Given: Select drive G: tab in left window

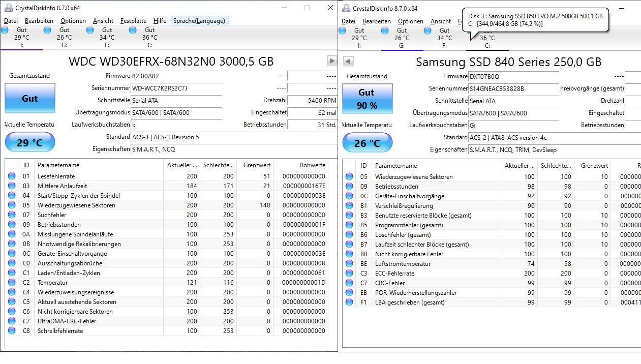Looking at the screenshot, I should [x=64, y=38].
